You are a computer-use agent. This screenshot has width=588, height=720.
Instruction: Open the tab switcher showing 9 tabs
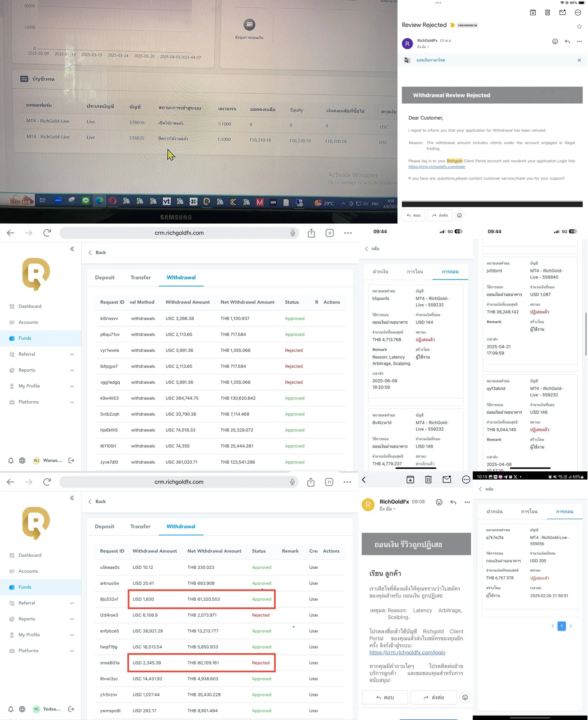330,233
